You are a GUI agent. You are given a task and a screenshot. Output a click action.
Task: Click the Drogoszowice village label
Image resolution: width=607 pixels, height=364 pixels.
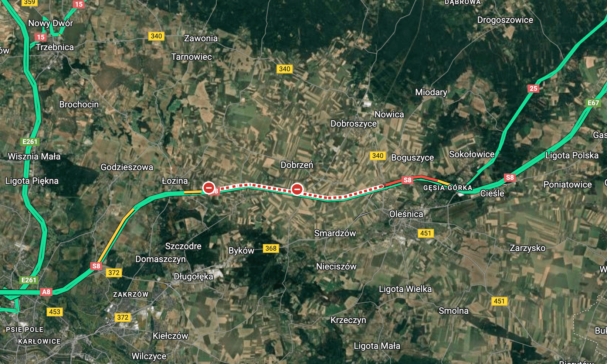(x=505, y=20)
